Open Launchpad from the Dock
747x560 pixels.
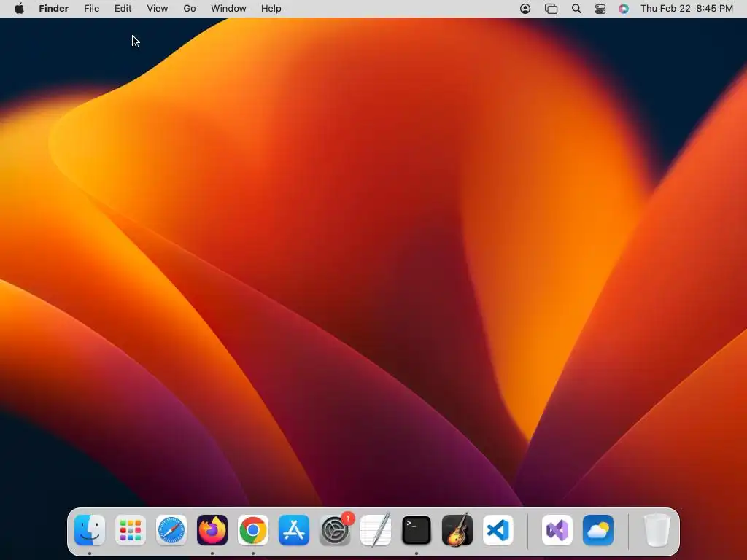tap(131, 530)
